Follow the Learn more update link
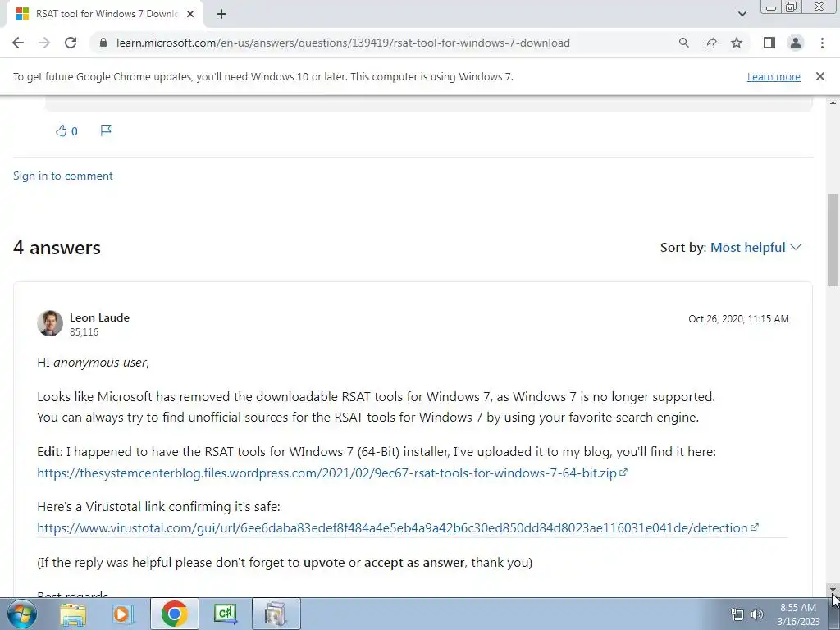The image size is (840, 630). click(x=774, y=76)
